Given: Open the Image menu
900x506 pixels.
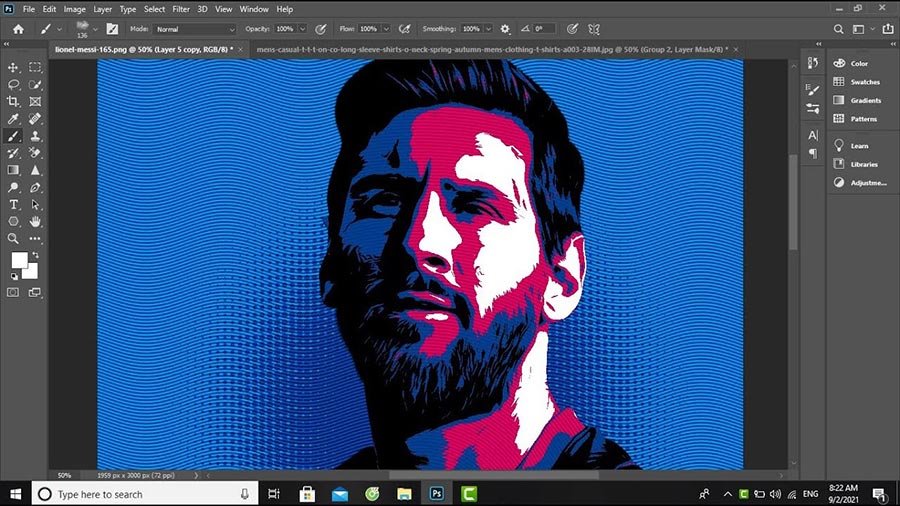Looking at the screenshot, I should tap(74, 9).
